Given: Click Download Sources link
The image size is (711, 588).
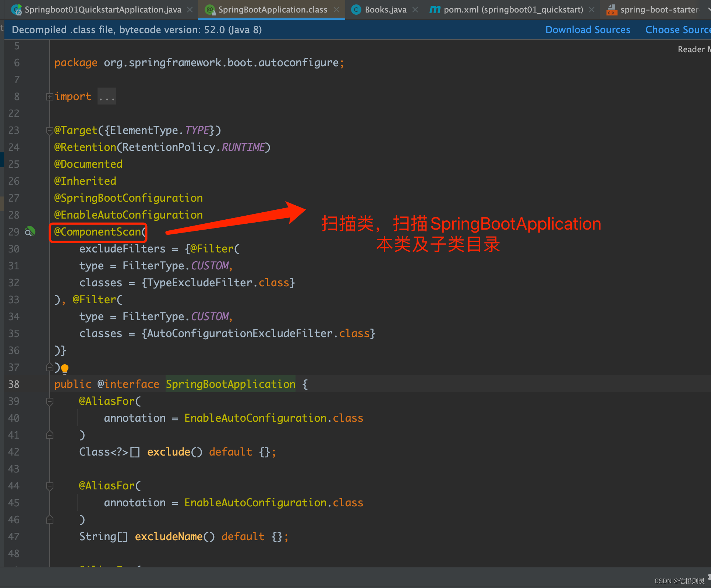Looking at the screenshot, I should coord(588,30).
